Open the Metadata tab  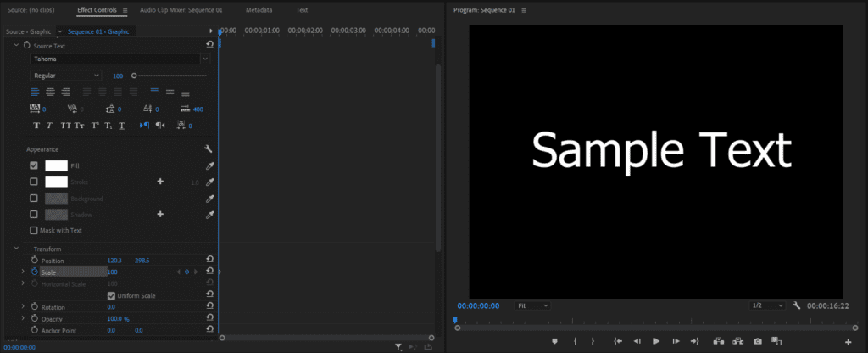[x=259, y=10]
